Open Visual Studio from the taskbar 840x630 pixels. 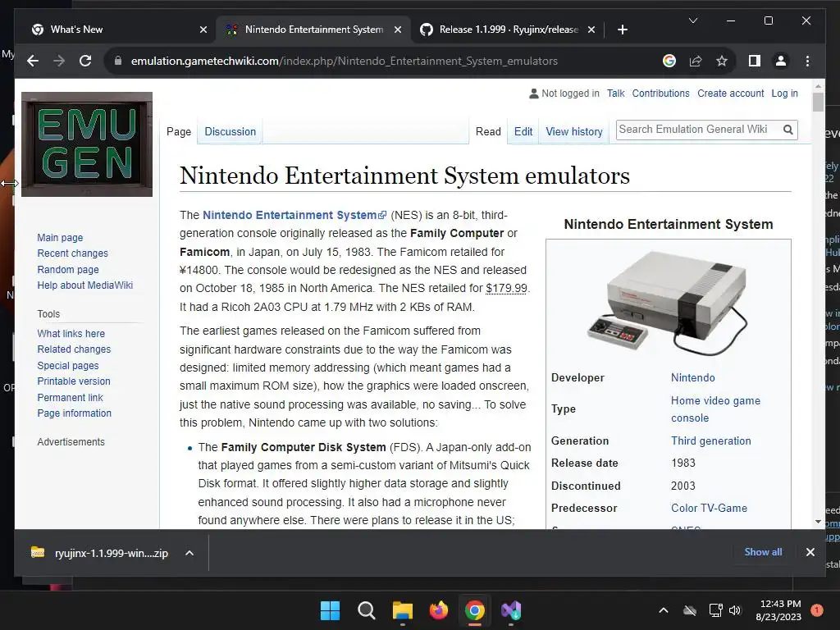click(x=511, y=610)
